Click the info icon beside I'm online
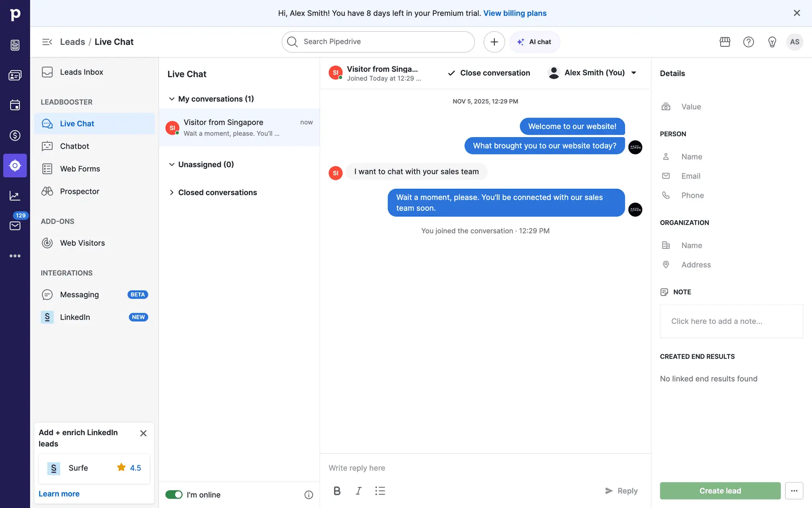This screenshot has height=508, width=812. click(309, 495)
